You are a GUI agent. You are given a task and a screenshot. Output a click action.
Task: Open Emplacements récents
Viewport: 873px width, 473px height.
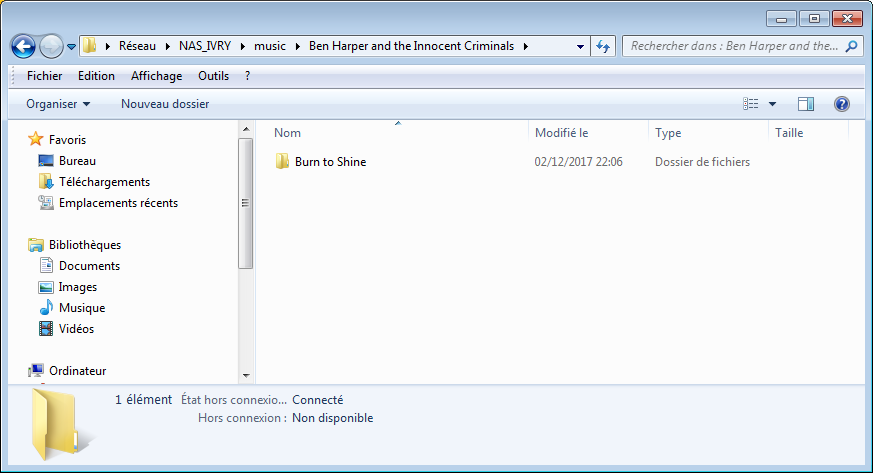118,203
